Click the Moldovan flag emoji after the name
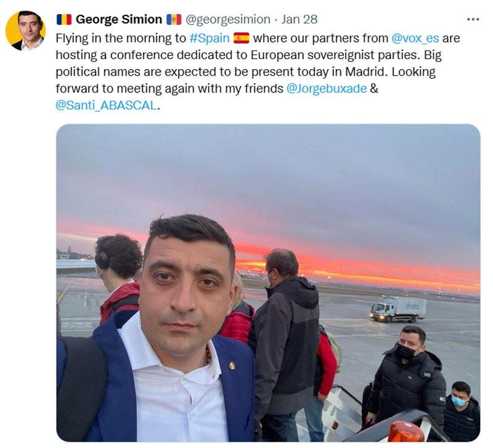Image resolution: width=493 pixels, height=448 pixels. click(x=174, y=19)
